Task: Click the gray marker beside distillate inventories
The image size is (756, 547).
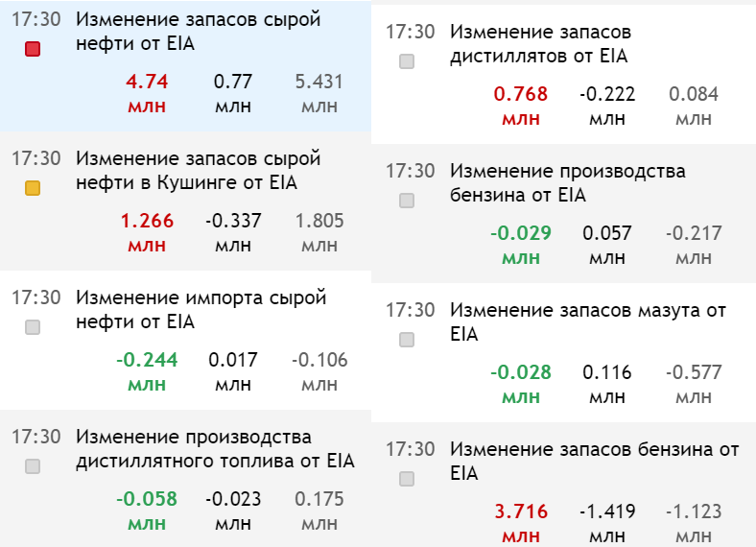Action: tap(407, 61)
